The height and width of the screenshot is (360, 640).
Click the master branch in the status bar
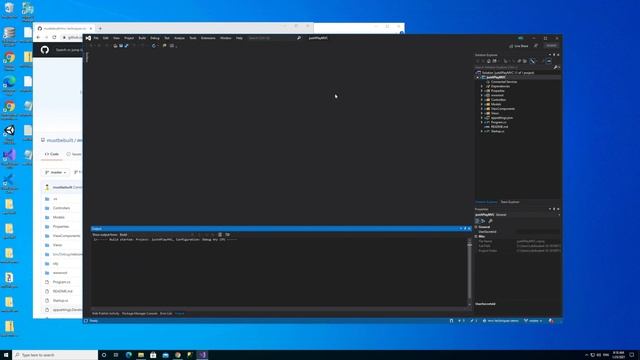[x=533, y=321]
